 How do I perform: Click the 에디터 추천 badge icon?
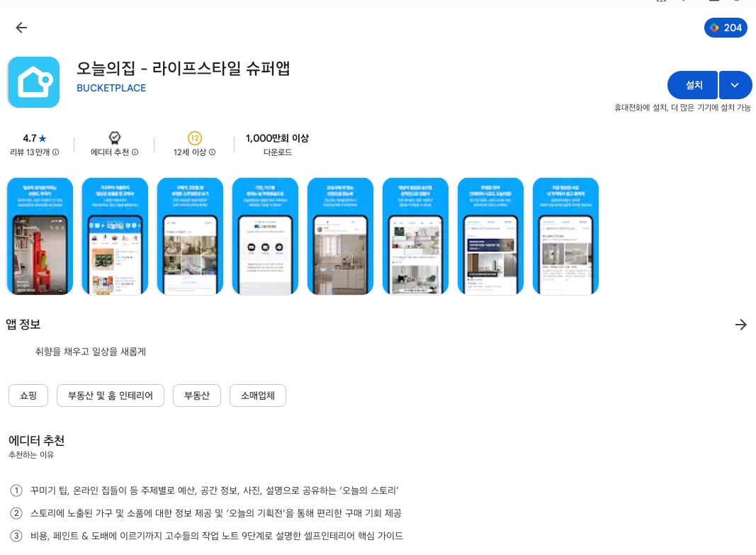pyautogui.click(x=114, y=138)
